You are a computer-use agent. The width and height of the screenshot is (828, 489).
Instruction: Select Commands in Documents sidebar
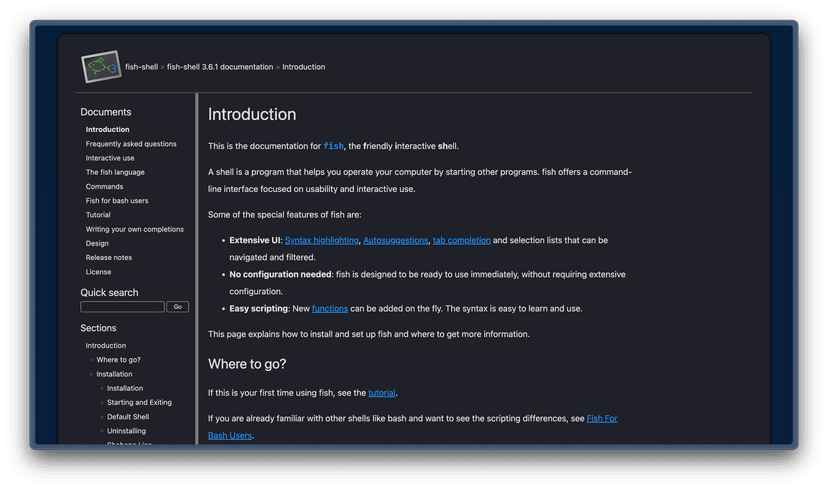[104, 186]
